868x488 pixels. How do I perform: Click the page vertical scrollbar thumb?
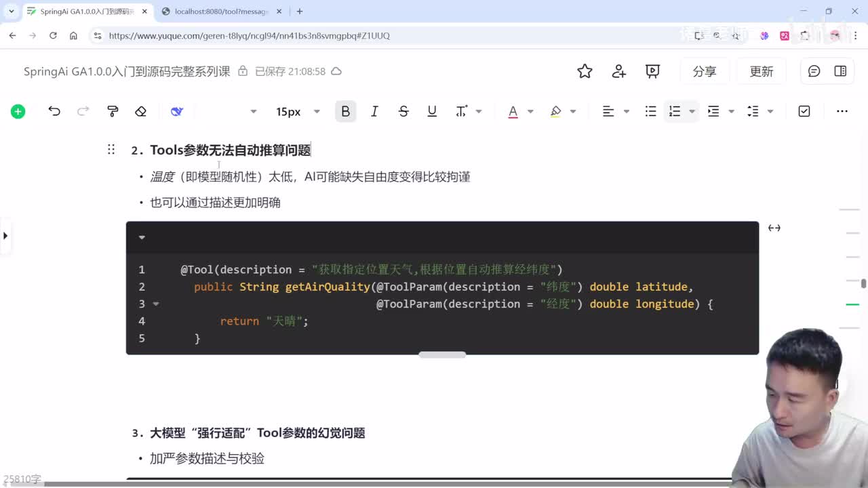(x=864, y=284)
